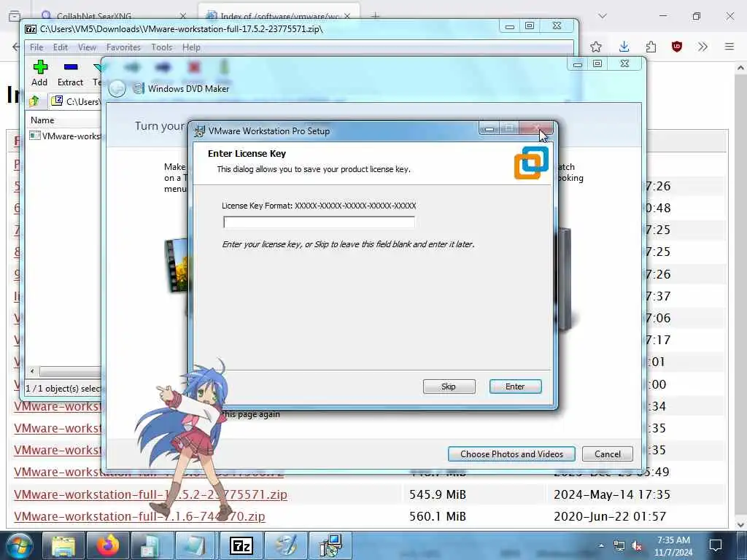Click Windows DVD Maker back arrow
The image size is (747, 560).
point(117,88)
